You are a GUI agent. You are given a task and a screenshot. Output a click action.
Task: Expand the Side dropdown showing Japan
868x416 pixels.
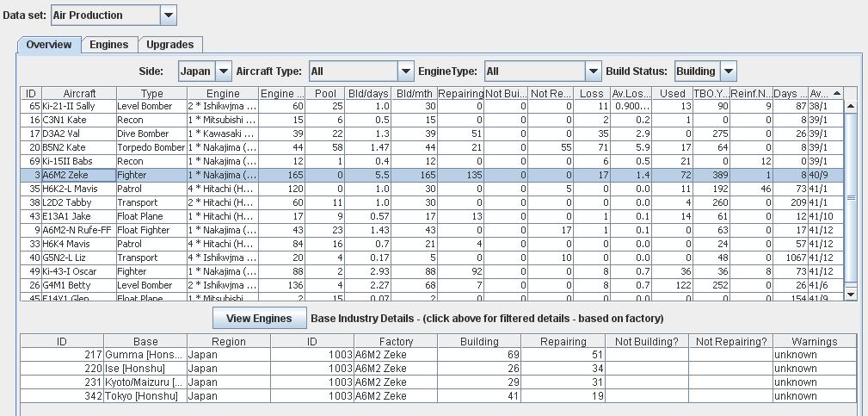(x=223, y=71)
